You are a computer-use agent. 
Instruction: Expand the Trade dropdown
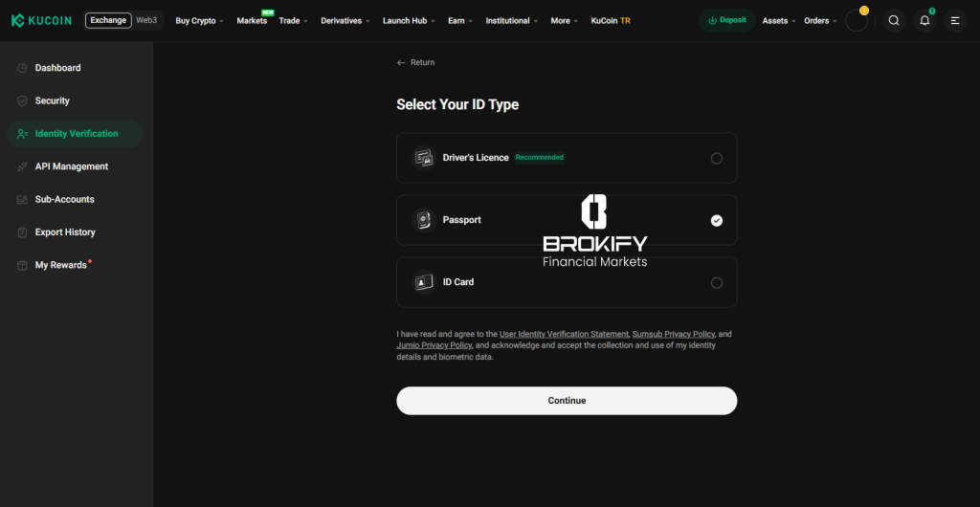coord(293,21)
